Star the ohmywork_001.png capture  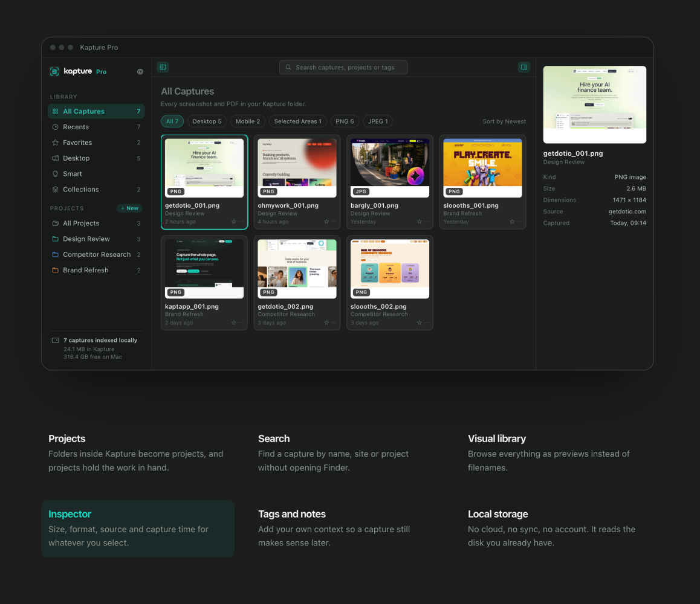326,222
